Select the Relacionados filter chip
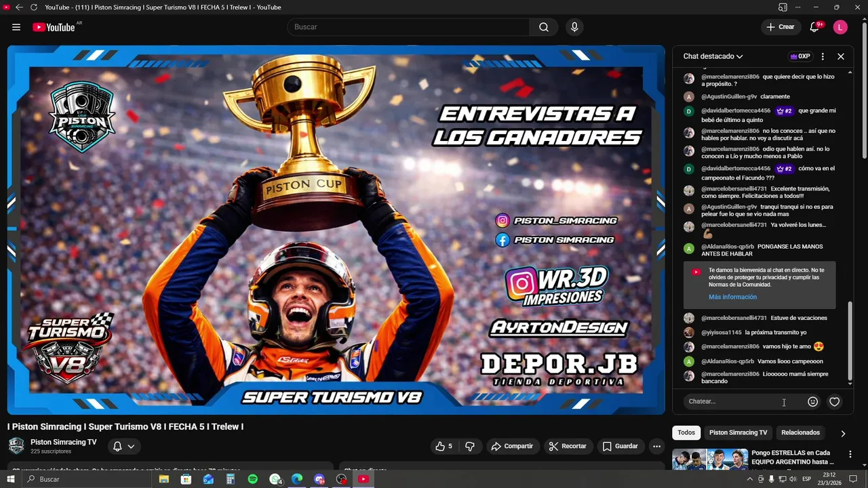868x488 pixels. pos(800,432)
